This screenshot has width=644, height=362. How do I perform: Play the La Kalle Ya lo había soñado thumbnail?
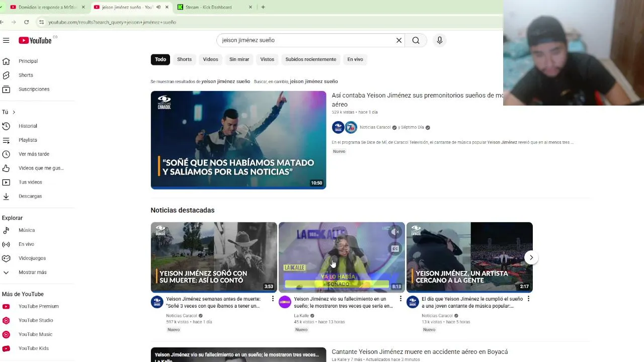point(342,257)
